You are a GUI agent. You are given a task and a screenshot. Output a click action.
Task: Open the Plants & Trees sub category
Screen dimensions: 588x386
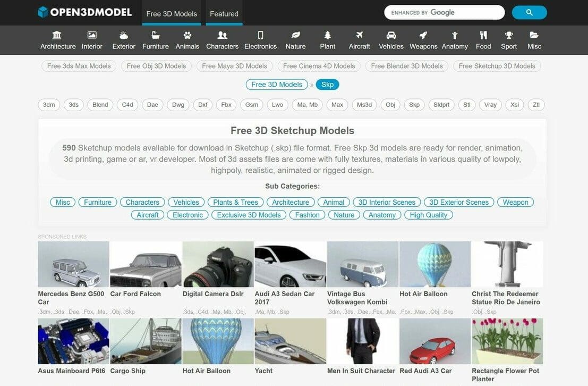(235, 203)
